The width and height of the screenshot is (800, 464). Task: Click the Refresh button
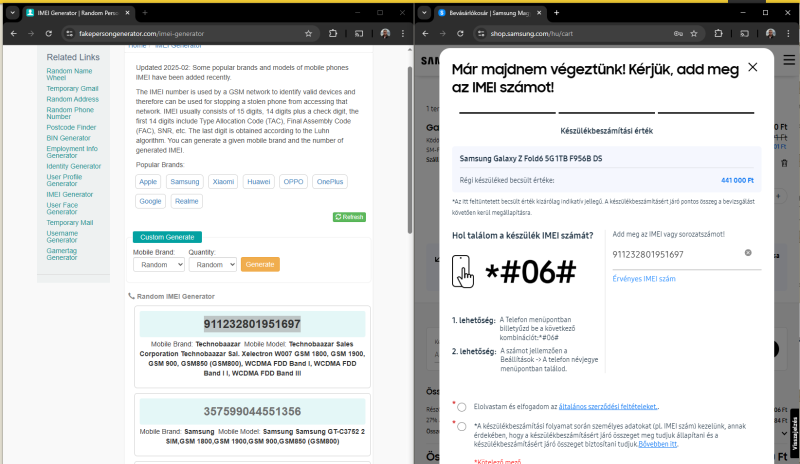pos(349,217)
